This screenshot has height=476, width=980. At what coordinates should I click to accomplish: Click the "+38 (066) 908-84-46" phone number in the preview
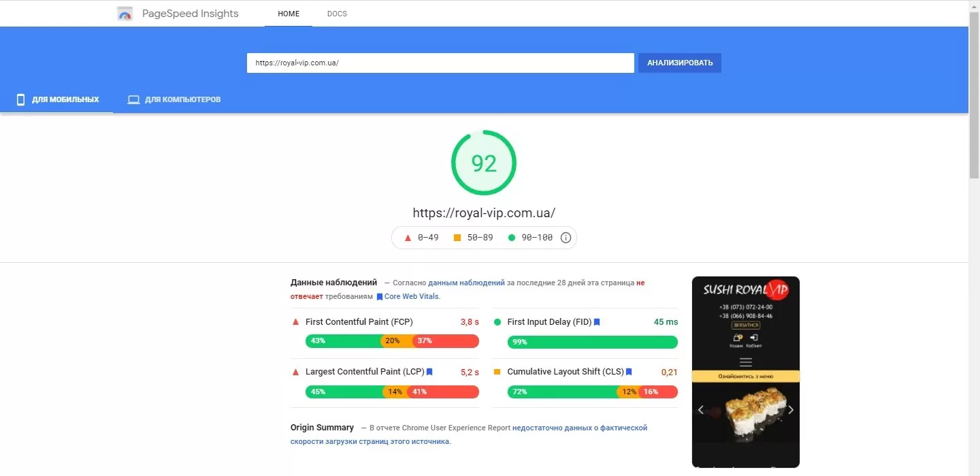click(746, 316)
